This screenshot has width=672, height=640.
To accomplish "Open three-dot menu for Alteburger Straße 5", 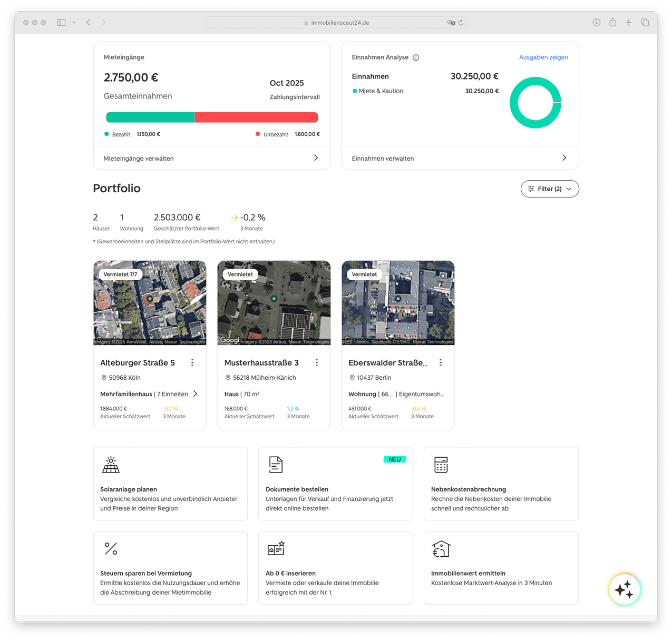I will coord(192,362).
